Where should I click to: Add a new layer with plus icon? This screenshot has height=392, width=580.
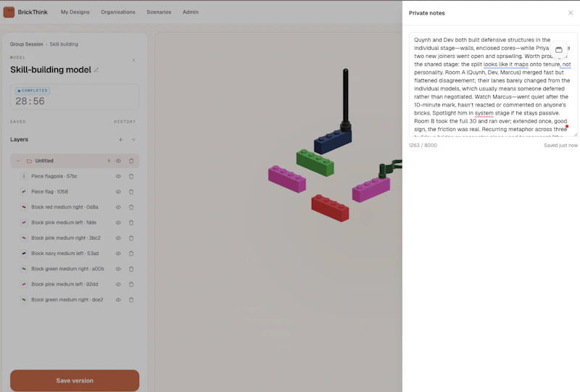point(120,139)
